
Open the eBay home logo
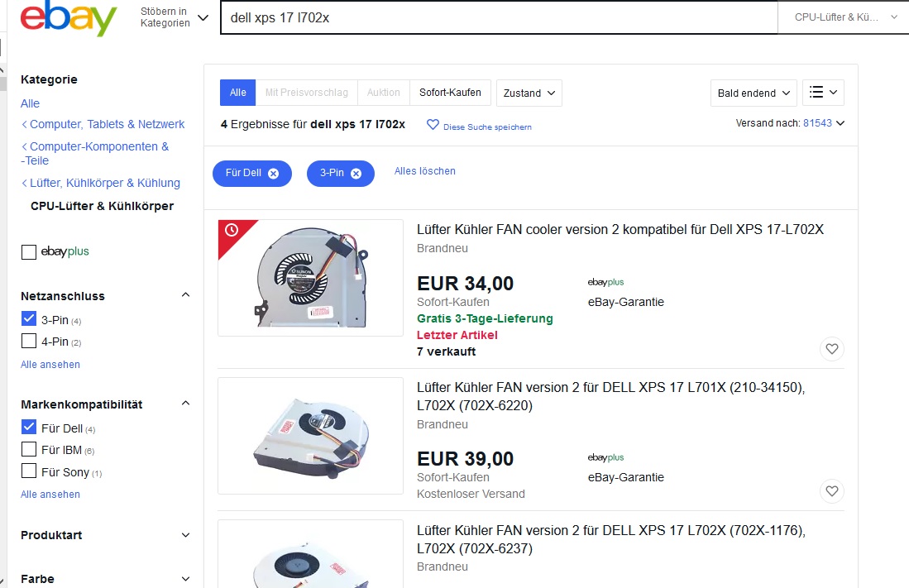[69, 19]
